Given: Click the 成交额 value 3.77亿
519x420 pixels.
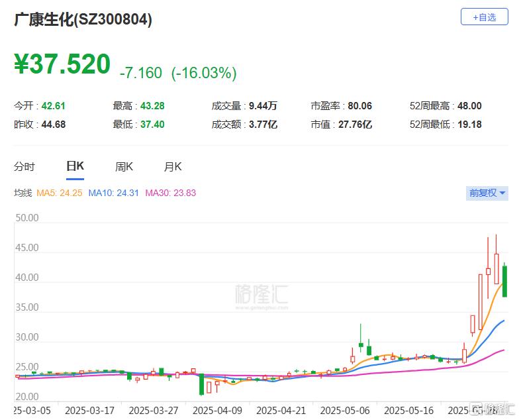Looking at the screenshot, I should pyautogui.click(x=263, y=125).
